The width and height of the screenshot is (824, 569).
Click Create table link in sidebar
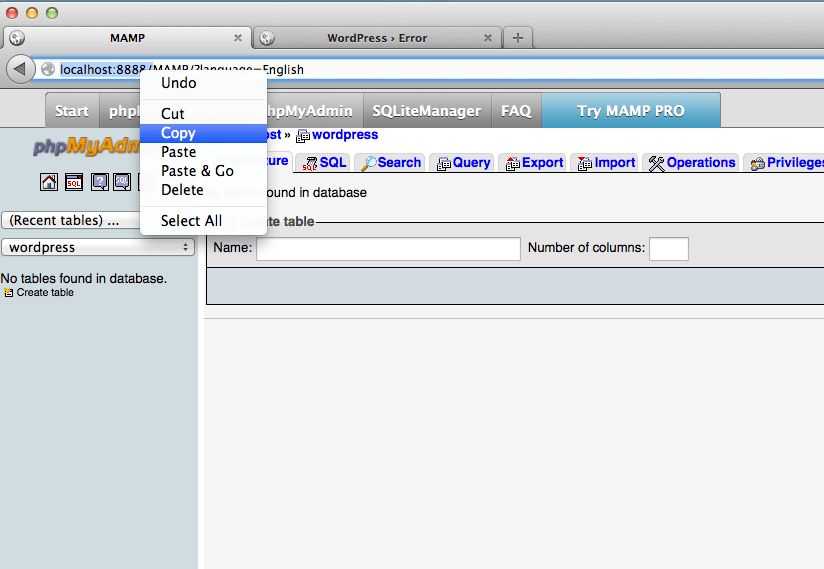pyautogui.click(x=45, y=293)
